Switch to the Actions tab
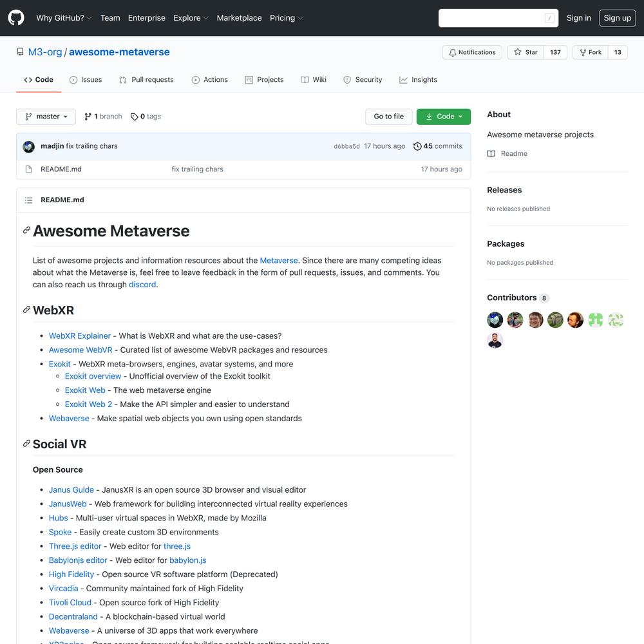 point(209,80)
